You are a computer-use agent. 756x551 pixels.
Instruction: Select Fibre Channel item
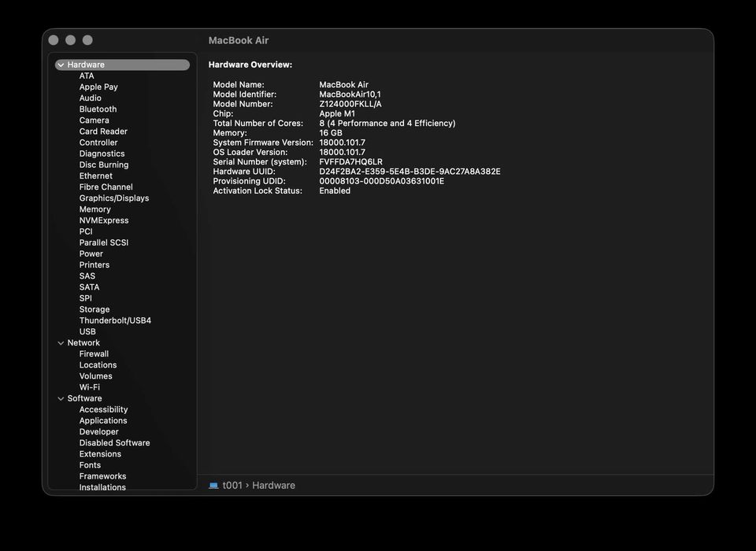(106, 187)
